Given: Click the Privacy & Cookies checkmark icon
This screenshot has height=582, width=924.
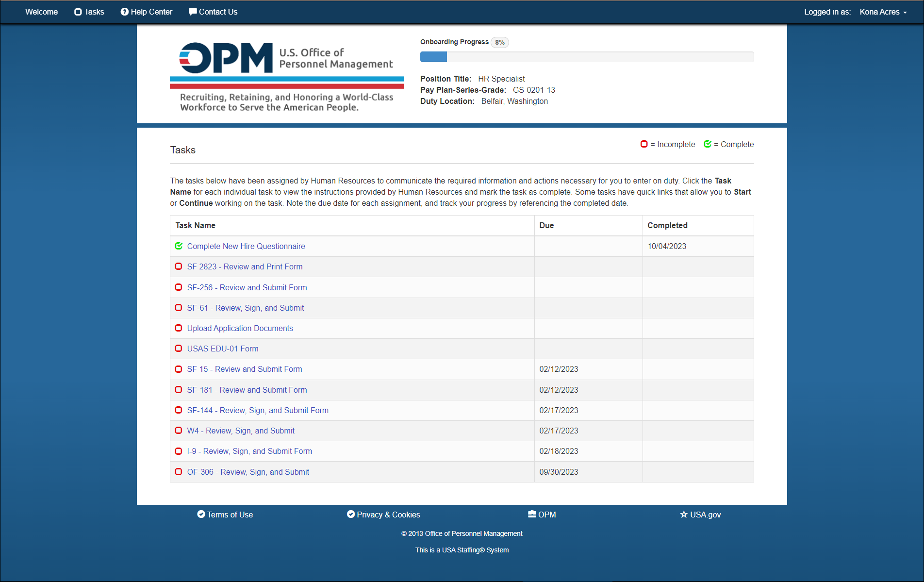Looking at the screenshot, I should pos(351,514).
